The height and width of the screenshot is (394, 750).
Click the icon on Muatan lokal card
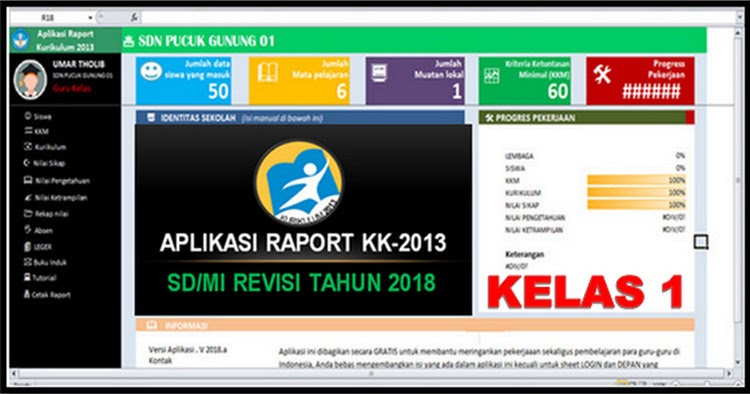tap(378, 74)
